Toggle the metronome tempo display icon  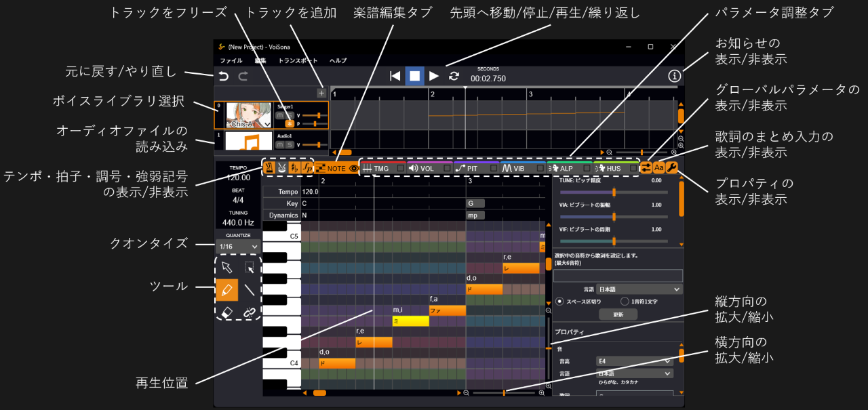(269, 167)
